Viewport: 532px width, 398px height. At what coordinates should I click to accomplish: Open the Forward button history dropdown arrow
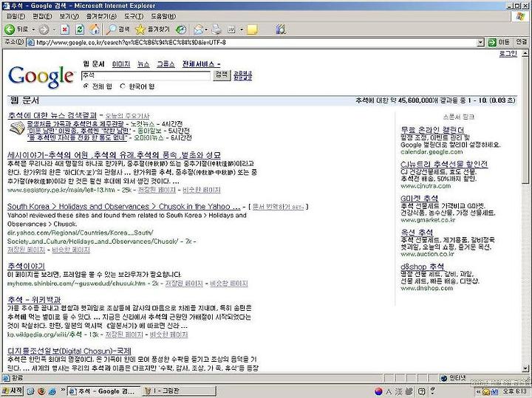[54, 30]
